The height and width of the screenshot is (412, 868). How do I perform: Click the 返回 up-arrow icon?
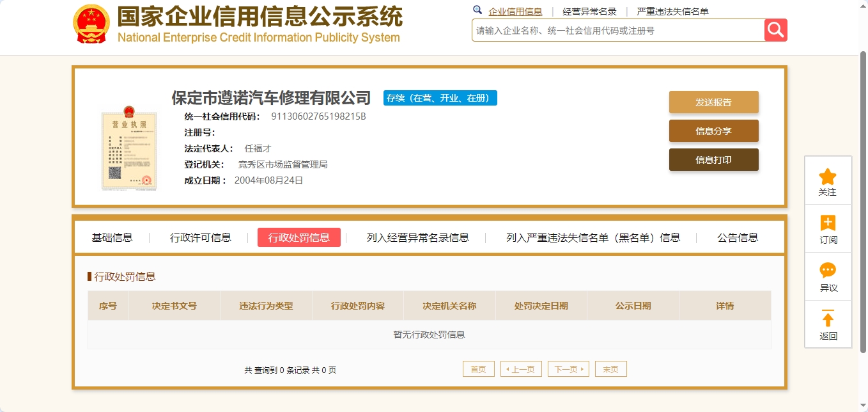828,319
